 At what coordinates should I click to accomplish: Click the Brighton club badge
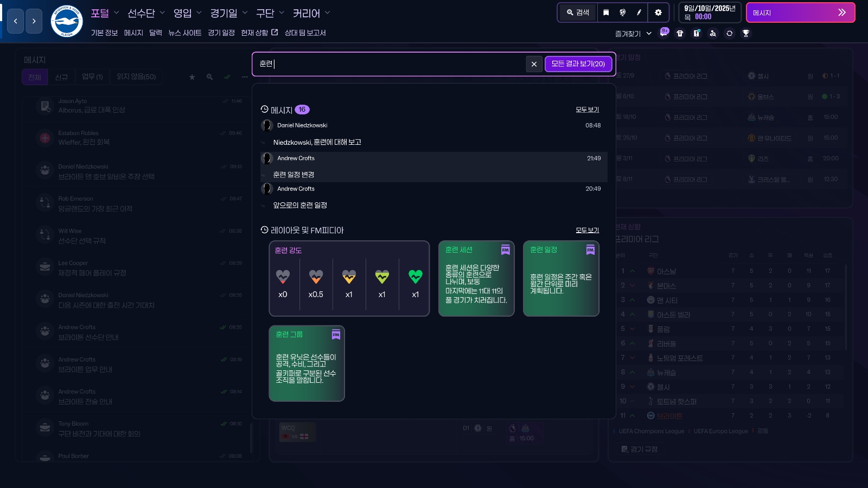(x=66, y=21)
